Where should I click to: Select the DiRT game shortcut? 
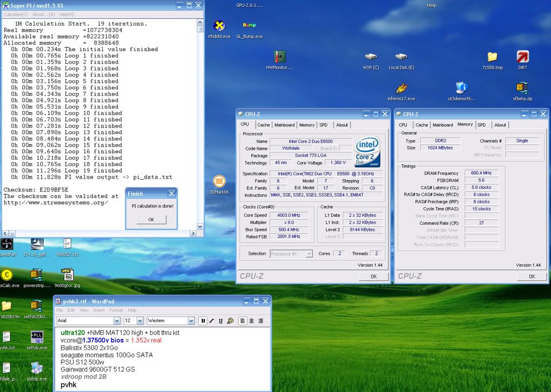(522, 57)
